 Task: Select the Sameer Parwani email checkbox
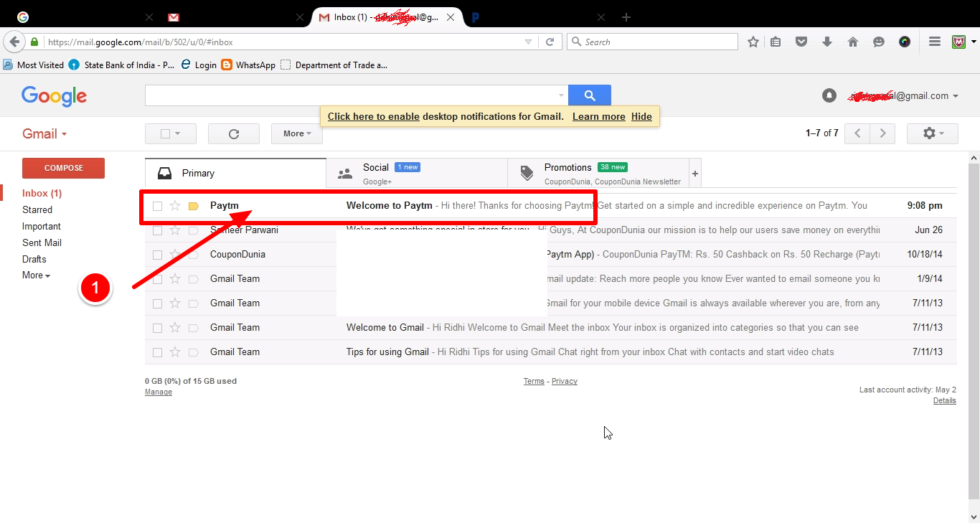point(157,231)
